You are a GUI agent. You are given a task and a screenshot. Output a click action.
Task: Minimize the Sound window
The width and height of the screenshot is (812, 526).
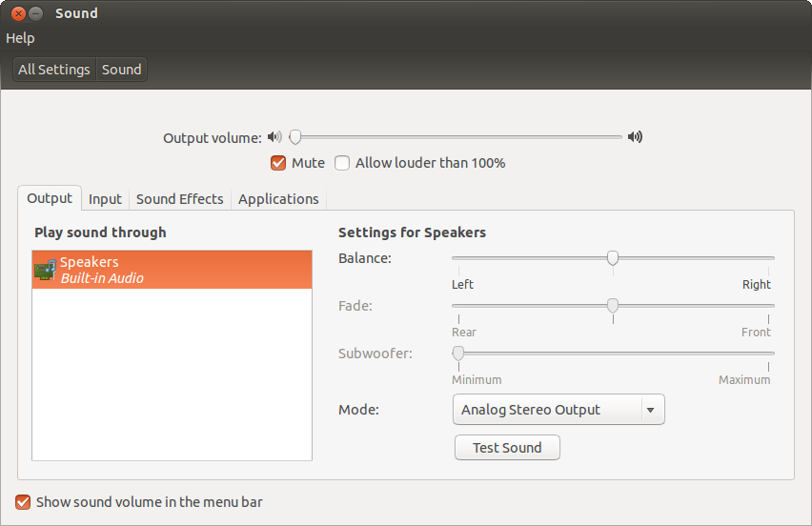pos(35,13)
